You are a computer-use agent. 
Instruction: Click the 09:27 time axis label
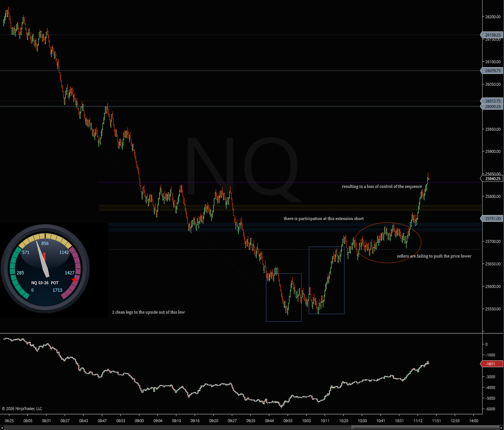232,420
